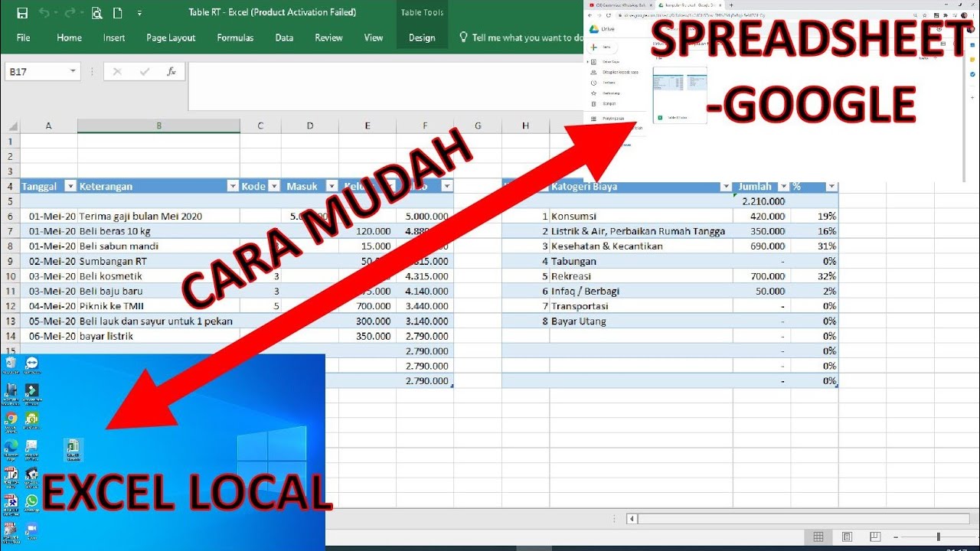
Task: Click cell 'Beli sabun mandi'
Action: [x=158, y=246]
